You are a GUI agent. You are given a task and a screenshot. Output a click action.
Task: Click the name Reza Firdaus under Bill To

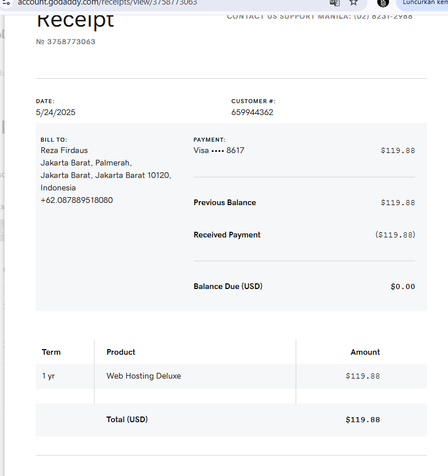[x=64, y=151]
